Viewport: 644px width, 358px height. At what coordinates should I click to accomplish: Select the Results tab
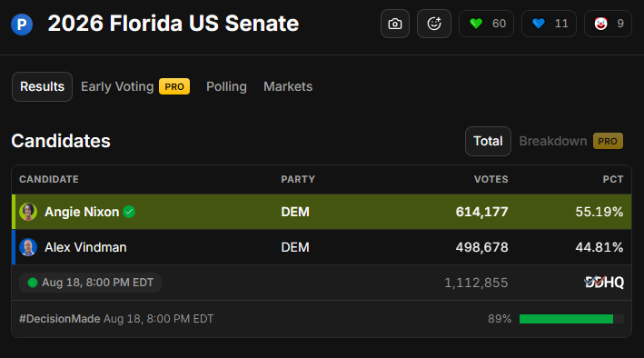click(43, 86)
